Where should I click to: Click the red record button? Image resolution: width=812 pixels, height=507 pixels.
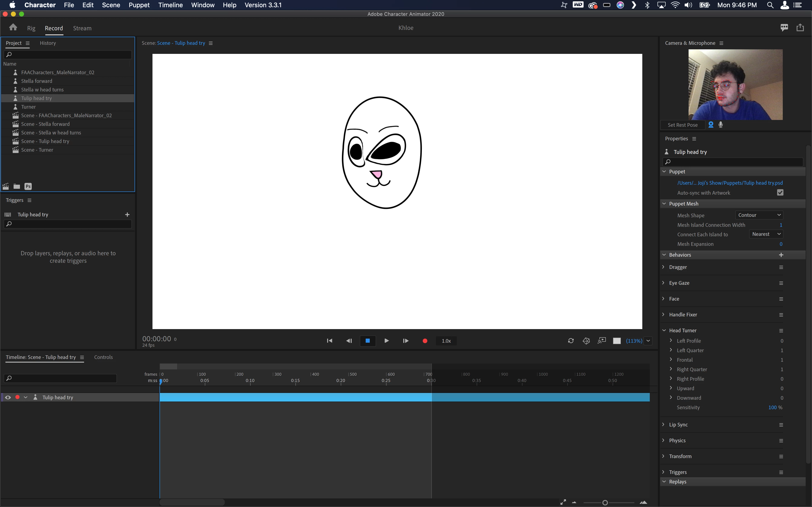pos(425,341)
